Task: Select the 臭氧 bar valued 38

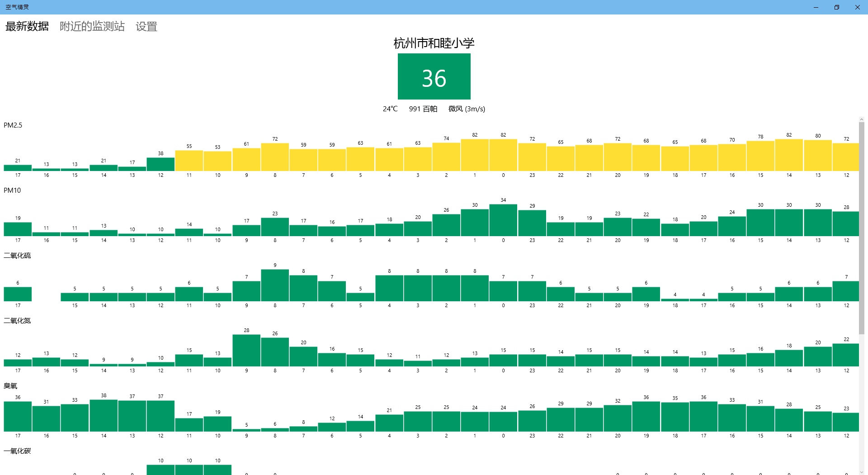Action: (104, 415)
